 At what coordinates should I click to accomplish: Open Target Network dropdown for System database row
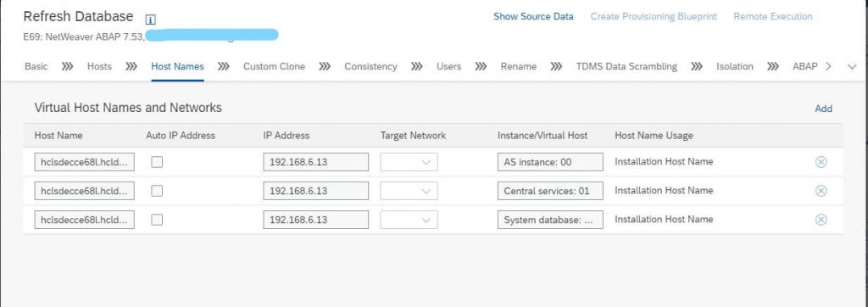(x=409, y=220)
